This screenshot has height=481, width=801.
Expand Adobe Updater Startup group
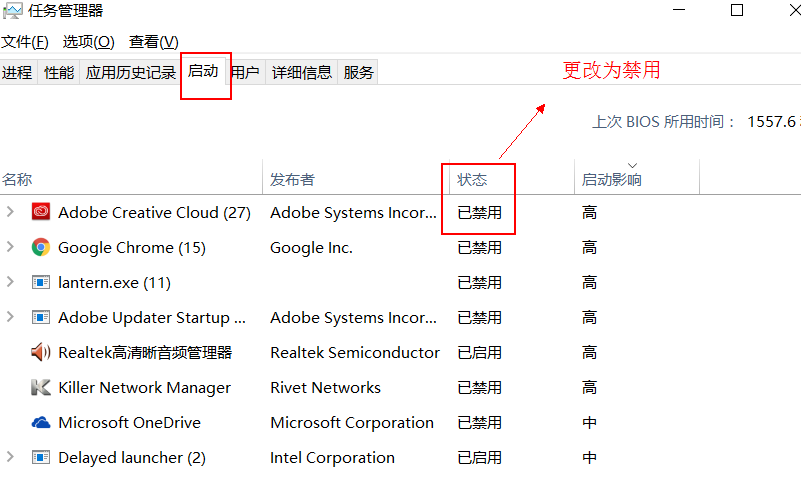pos(10,317)
